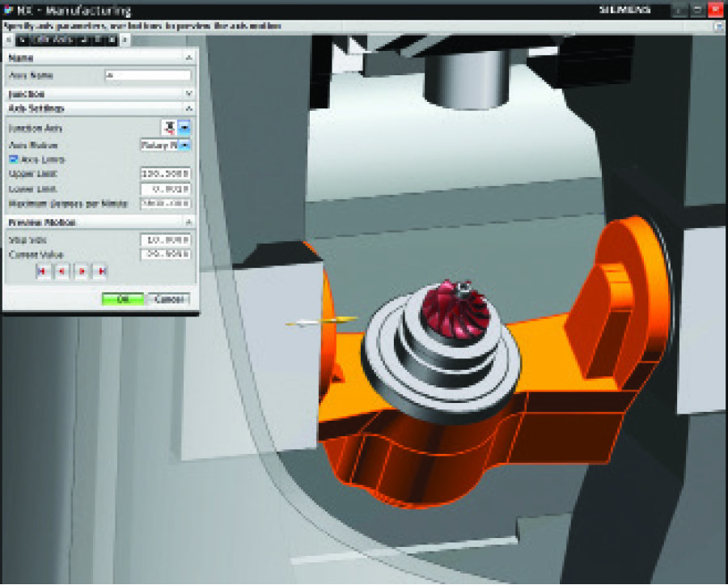The image size is (728, 585).
Task: Click the small icon at right of cue line
Action: (716, 27)
